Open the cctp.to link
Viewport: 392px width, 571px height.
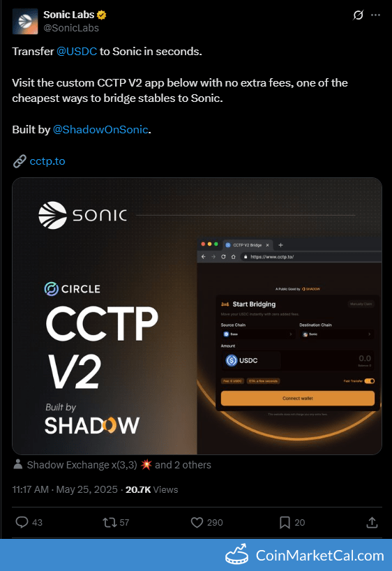tap(47, 161)
